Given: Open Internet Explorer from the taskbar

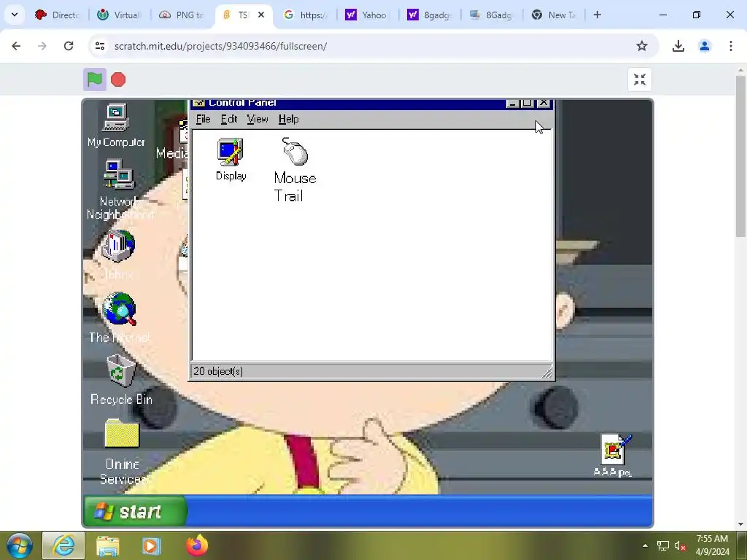Looking at the screenshot, I should click(63, 545).
